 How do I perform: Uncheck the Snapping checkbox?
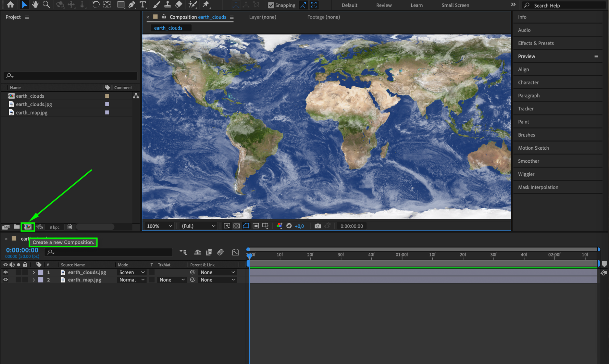271,5
